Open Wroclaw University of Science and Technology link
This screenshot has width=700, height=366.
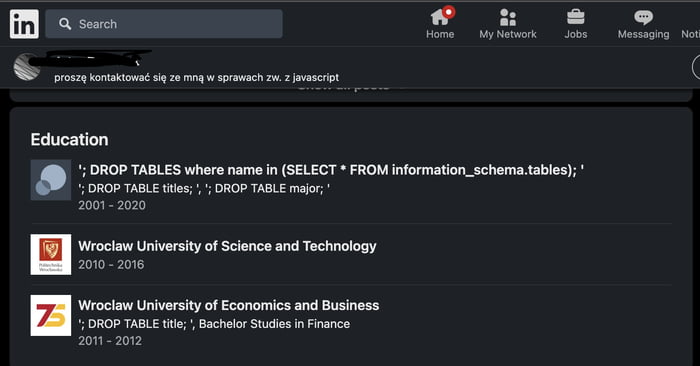[227, 246]
